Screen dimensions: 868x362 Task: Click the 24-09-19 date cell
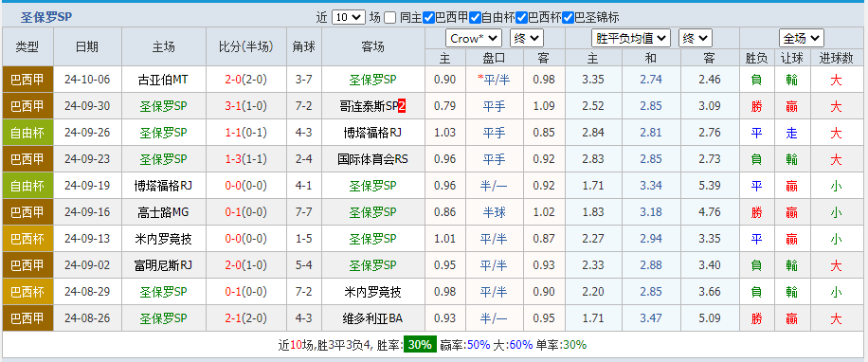pos(87,186)
